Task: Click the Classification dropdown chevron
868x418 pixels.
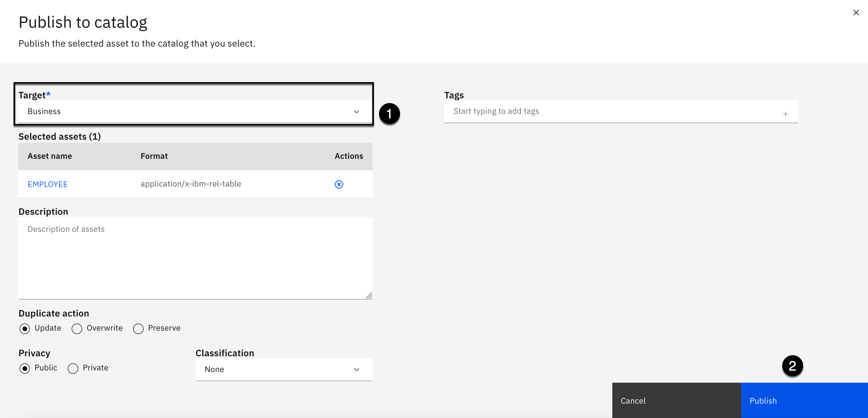Action: tap(357, 369)
